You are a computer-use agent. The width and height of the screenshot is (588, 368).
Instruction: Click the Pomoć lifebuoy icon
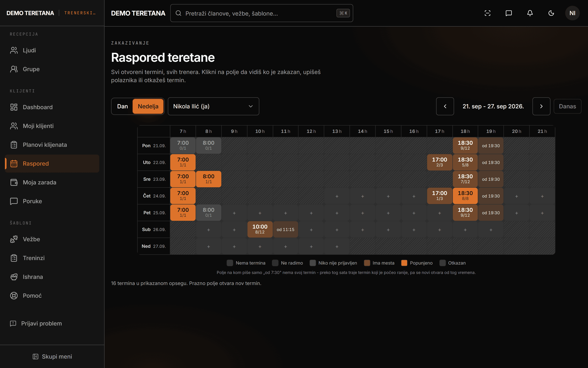(x=14, y=296)
